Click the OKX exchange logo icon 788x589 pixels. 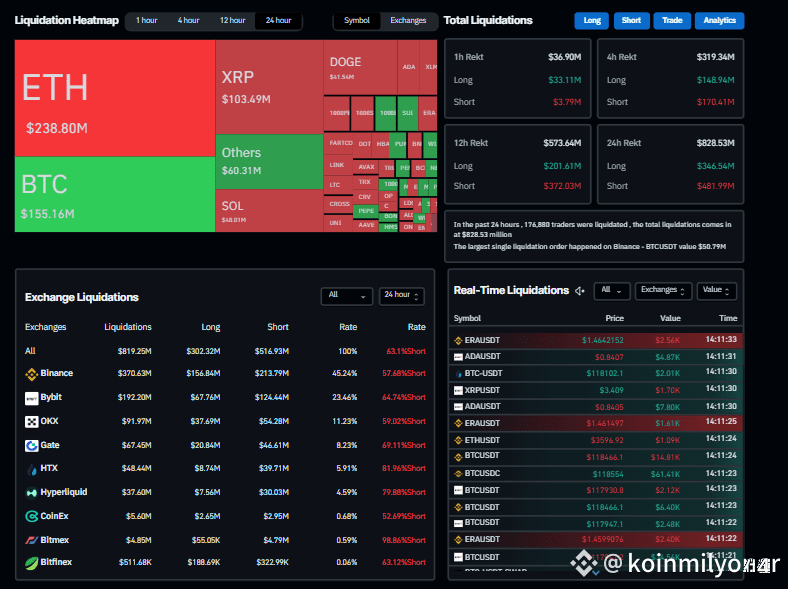click(32, 422)
